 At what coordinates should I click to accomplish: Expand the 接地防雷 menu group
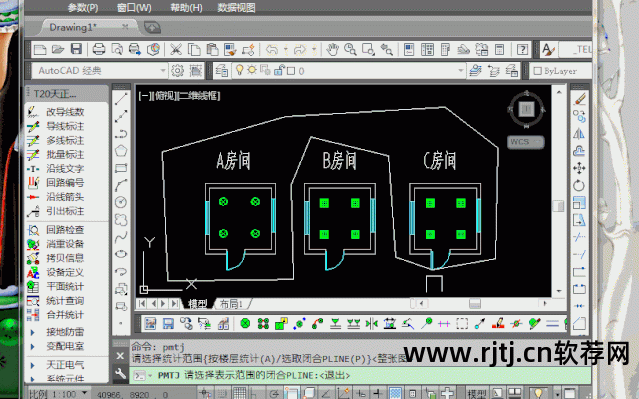(65, 332)
